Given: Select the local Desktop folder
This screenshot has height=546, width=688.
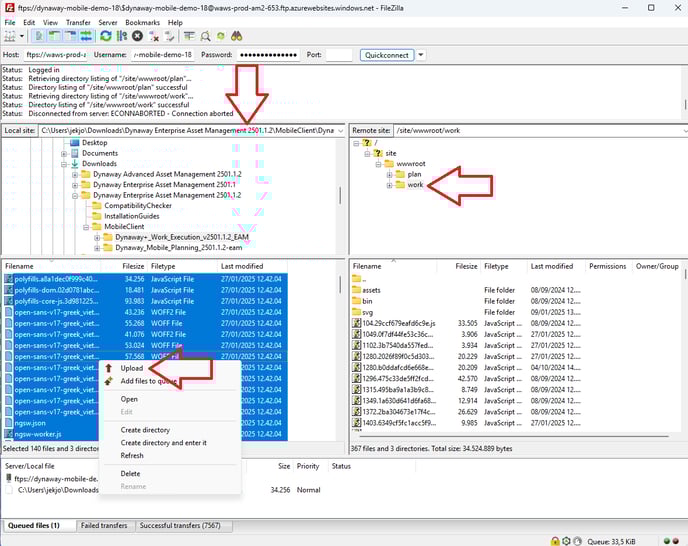Looking at the screenshot, I should point(88,143).
